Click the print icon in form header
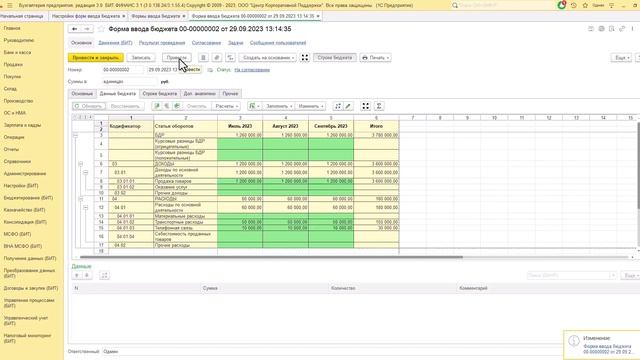 click(x=601, y=29)
